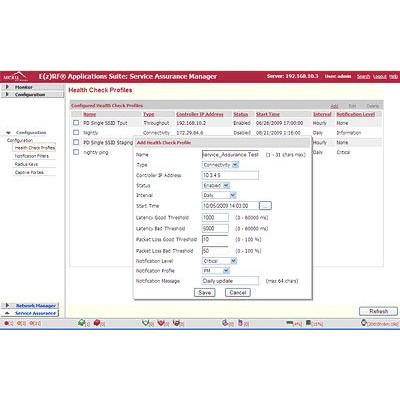Click the Packet Loss Good Threshold field
The image size is (400, 400).
[x=215, y=239]
